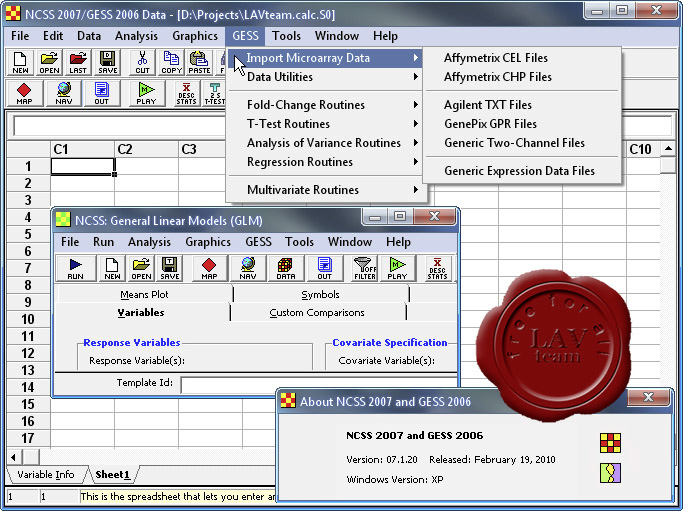
Task: Click the GESS logo icon in About dialog
Action: 610,473
